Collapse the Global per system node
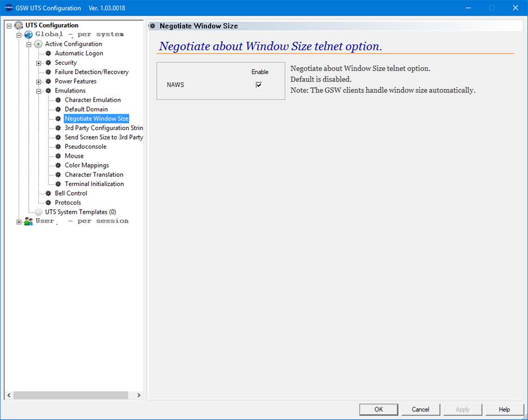 pyautogui.click(x=19, y=35)
